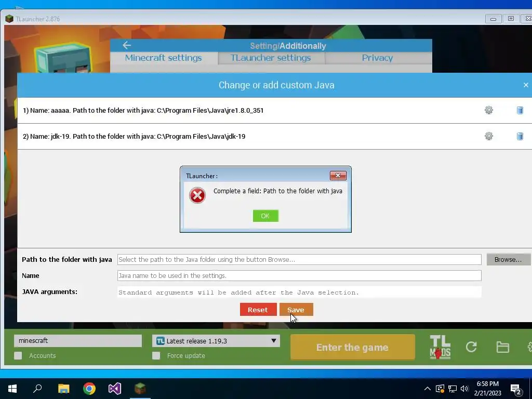Click the refresh icon in the bottom bar
The height and width of the screenshot is (399, 532).
click(471, 347)
